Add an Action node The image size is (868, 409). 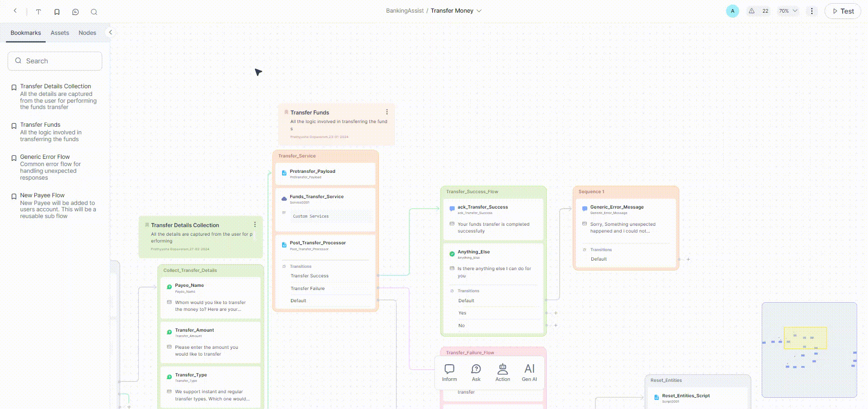point(502,373)
